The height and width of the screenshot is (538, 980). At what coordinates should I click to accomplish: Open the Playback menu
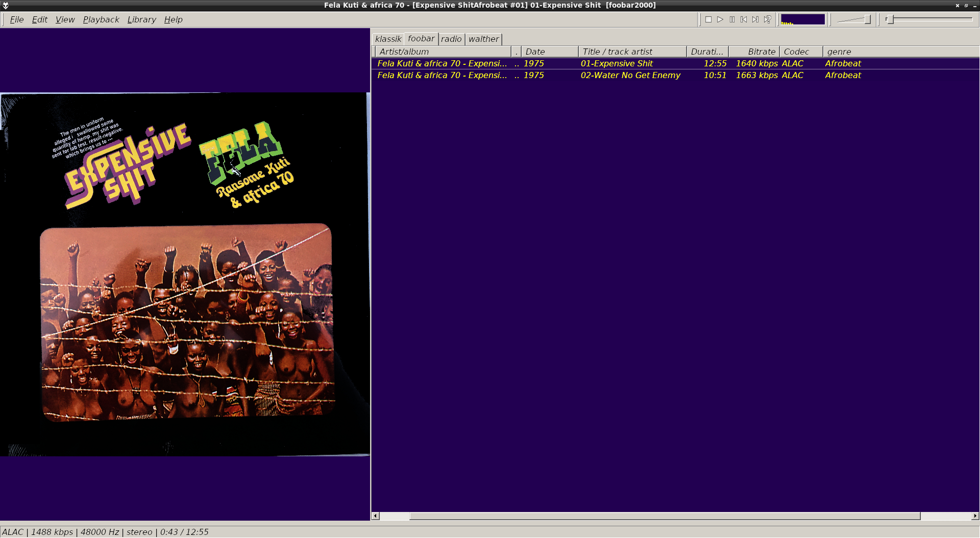(101, 19)
